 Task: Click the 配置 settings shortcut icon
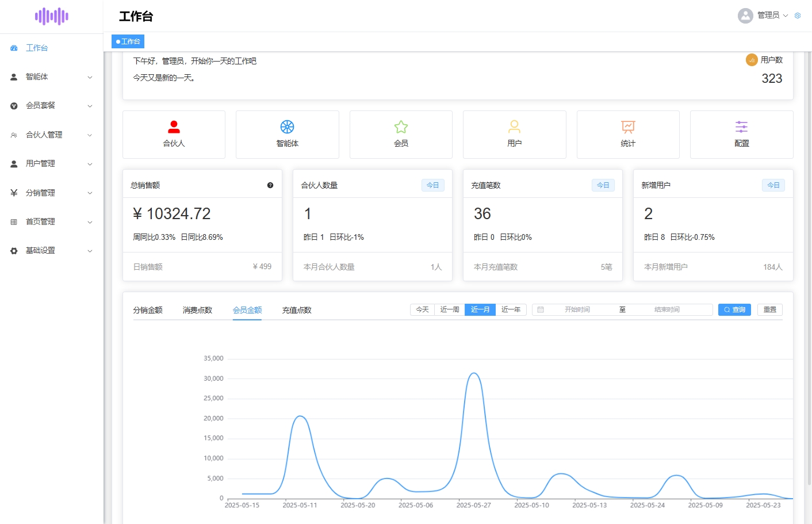tap(741, 127)
